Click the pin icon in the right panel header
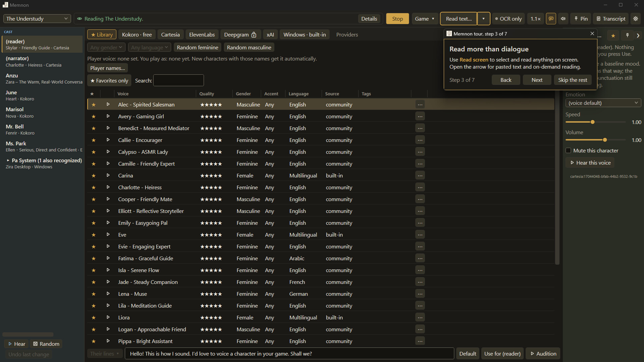The image size is (644, 362). [627, 36]
